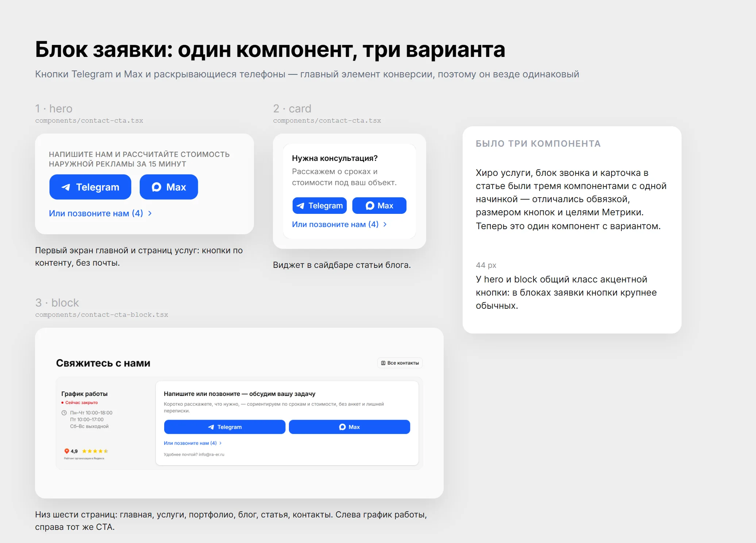Click the "БЫЛО ТРИ КОМПОНЕНТА" heading
Viewport: 756px width, 543px height.
point(538,143)
